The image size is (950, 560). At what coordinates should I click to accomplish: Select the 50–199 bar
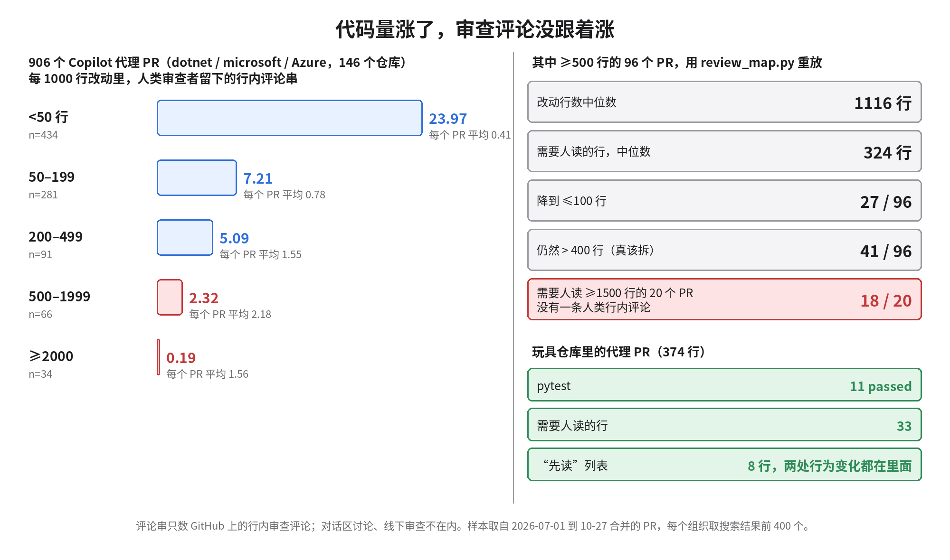tap(197, 178)
